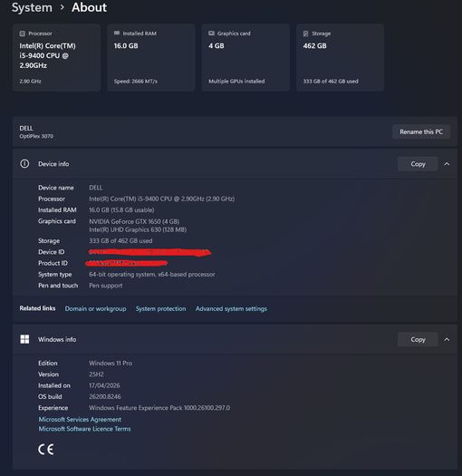Click the Storage value in Device info
This screenshot has width=462, height=476.
coord(120,241)
